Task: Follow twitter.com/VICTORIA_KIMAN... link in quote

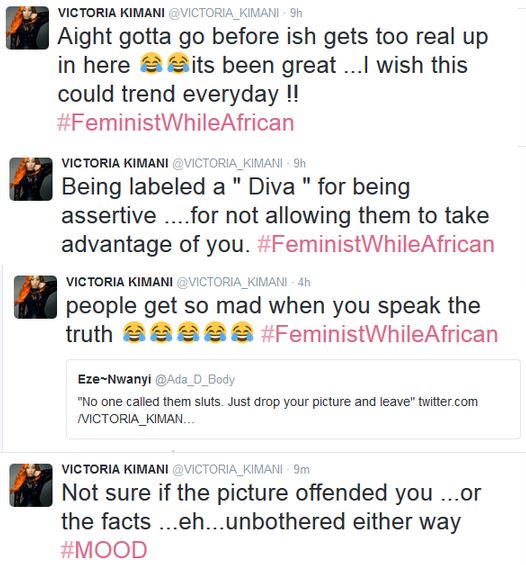Action: tap(277, 410)
